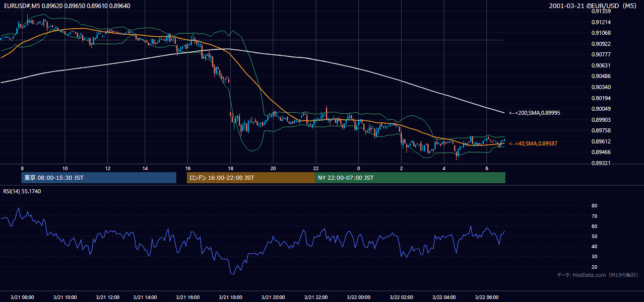Viewport: 644px width, 302px height.
Task: Click the 3/22 06:00 time axis label
Action: 487,297
